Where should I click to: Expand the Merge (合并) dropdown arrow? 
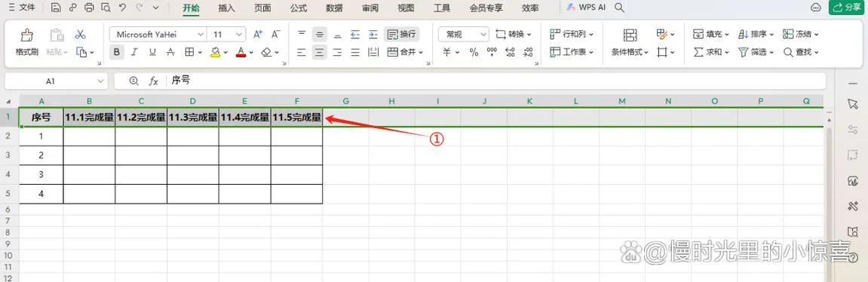[422, 53]
